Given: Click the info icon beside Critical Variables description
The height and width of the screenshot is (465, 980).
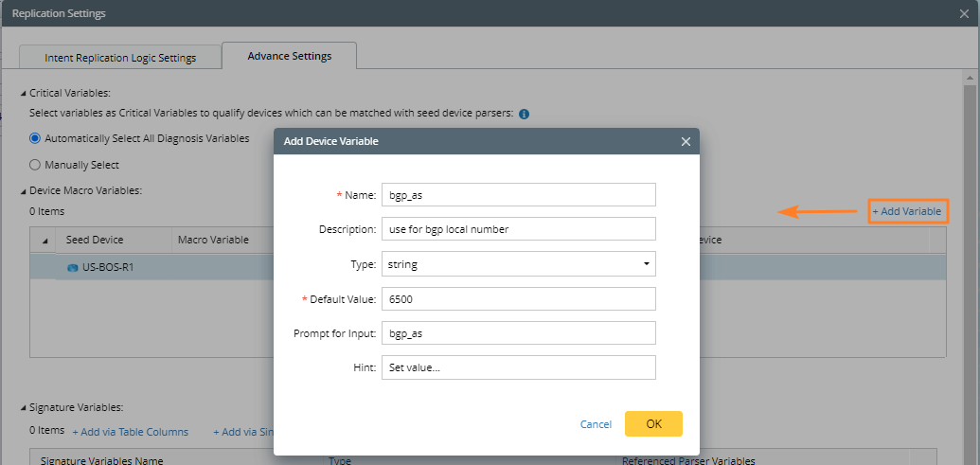Looking at the screenshot, I should [x=524, y=114].
